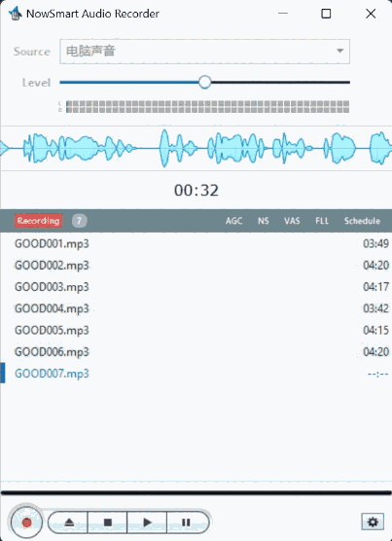Click the black playback progress bar
This screenshot has height=541, width=392.
(196, 493)
